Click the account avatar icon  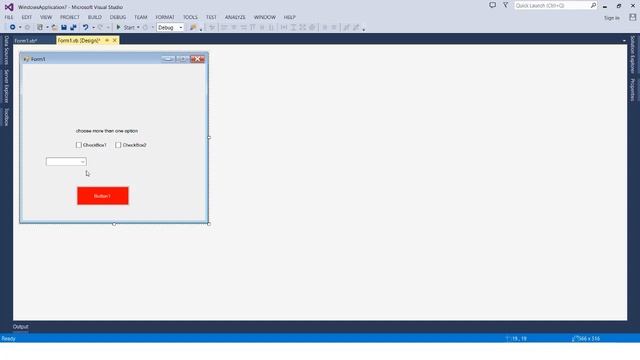[632, 17]
